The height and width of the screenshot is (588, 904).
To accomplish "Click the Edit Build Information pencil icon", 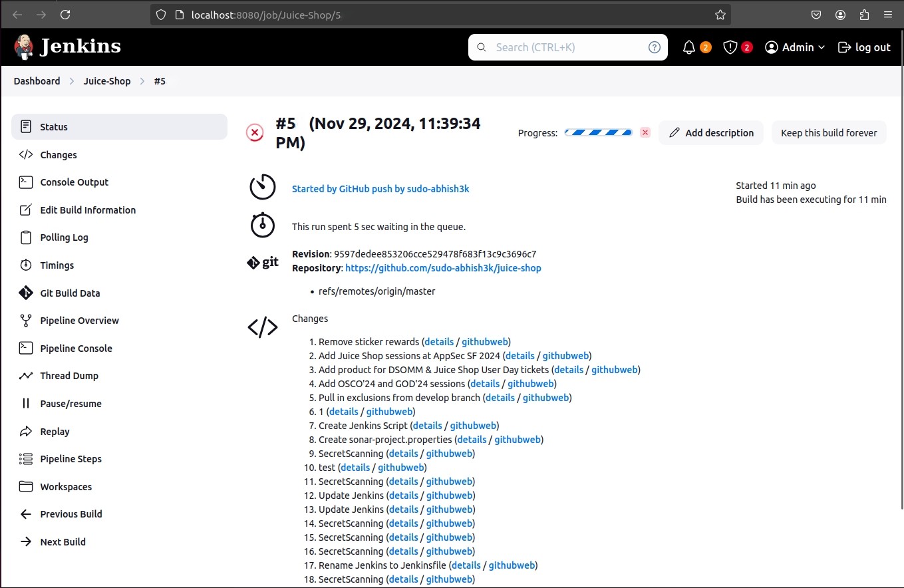I will (x=26, y=210).
